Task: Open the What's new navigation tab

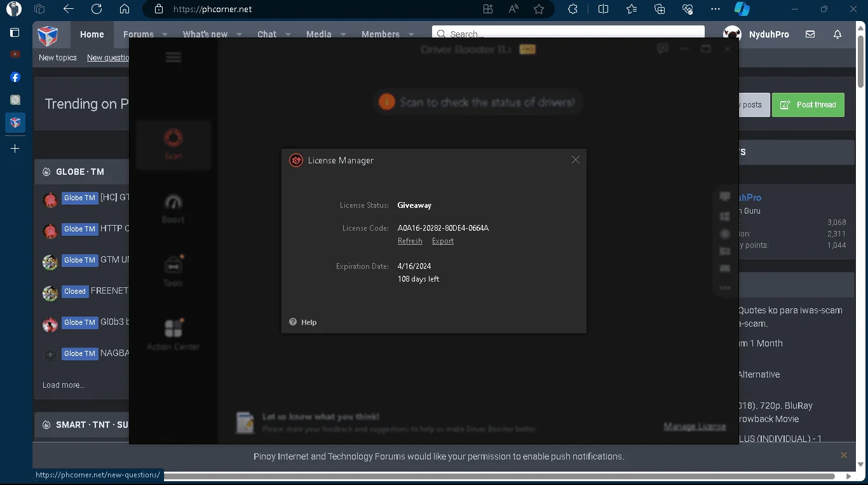Action: 205,34
